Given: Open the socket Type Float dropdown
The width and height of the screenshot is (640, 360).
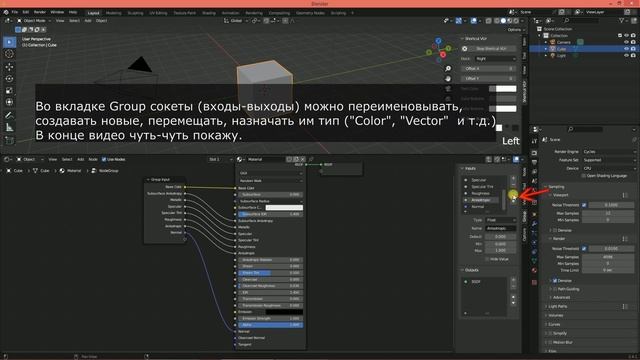Looking at the screenshot, I should tap(501, 220).
